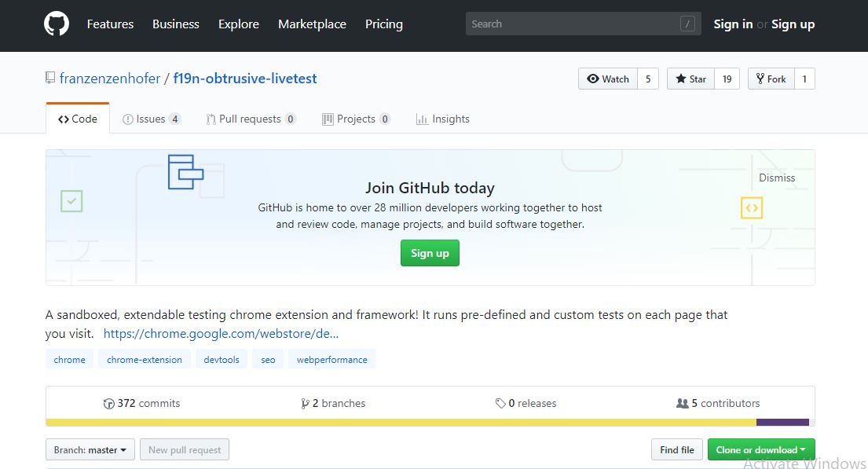Expand Clone or download dropdown

(761, 449)
